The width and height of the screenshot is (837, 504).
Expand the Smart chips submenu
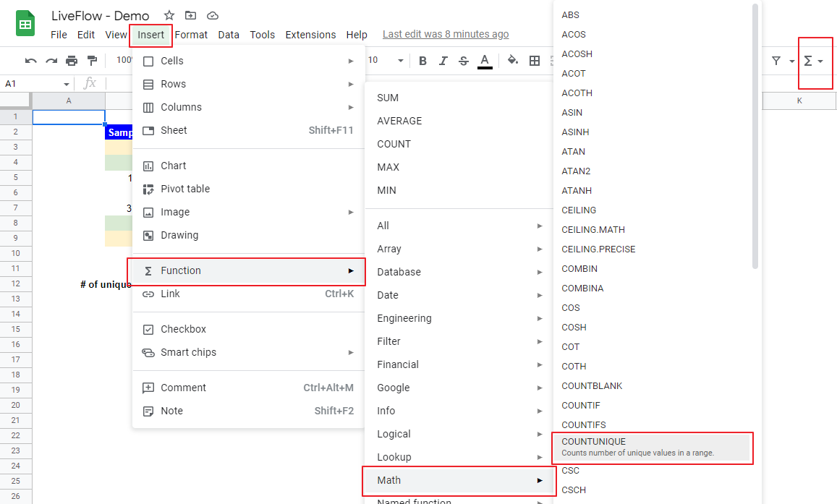click(249, 353)
